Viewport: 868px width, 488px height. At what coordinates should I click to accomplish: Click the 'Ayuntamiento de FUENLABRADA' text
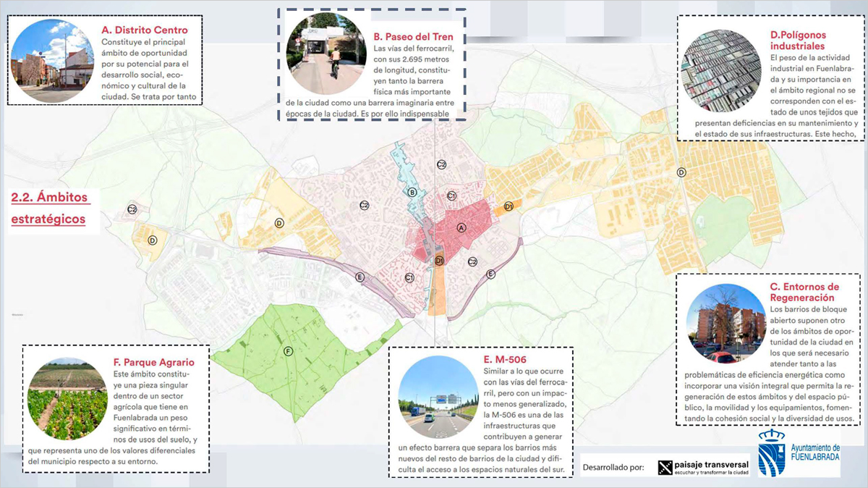point(817,453)
